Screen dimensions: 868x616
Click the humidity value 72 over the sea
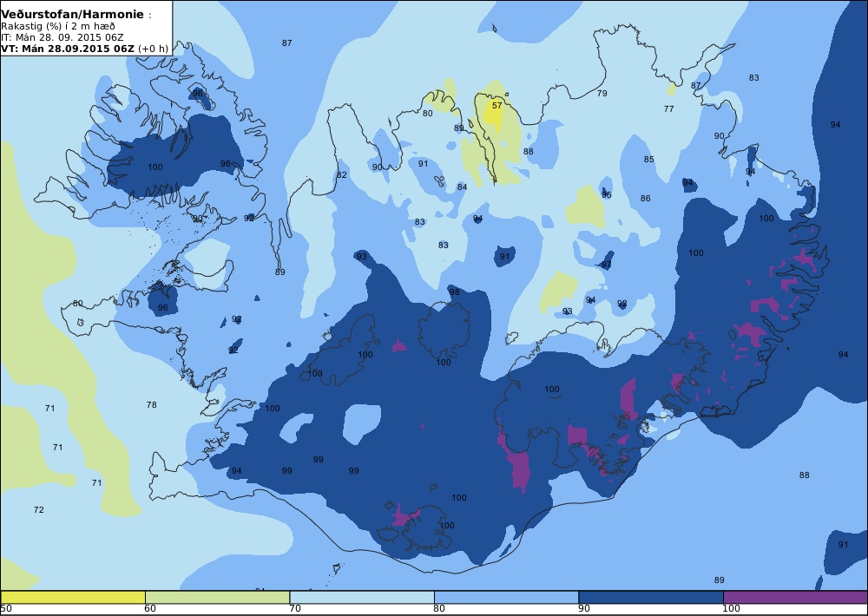[39, 510]
